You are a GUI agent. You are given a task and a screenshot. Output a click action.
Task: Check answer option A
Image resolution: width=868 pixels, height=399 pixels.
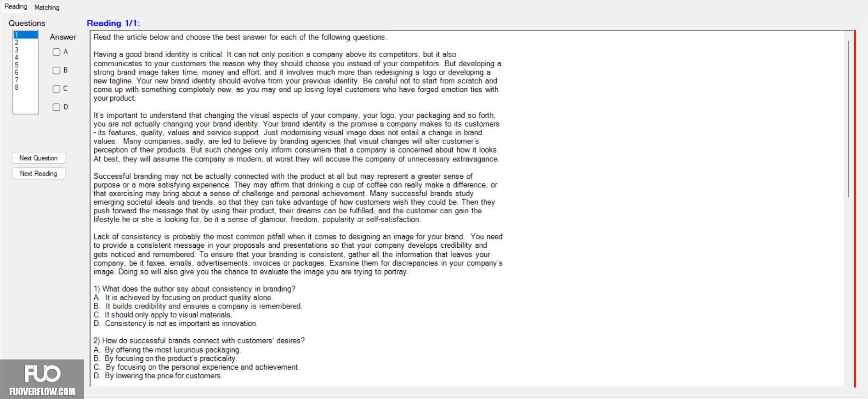pyautogui.click(x=57, y=52)
